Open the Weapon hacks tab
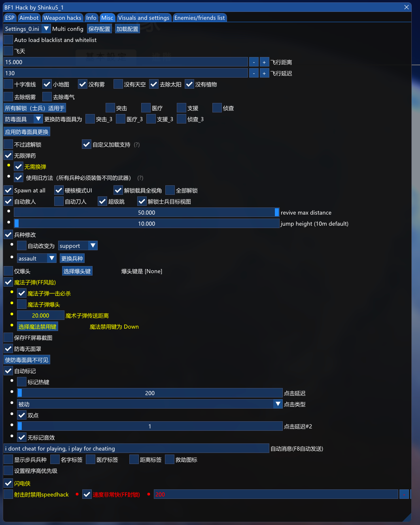 coord(62,18)
